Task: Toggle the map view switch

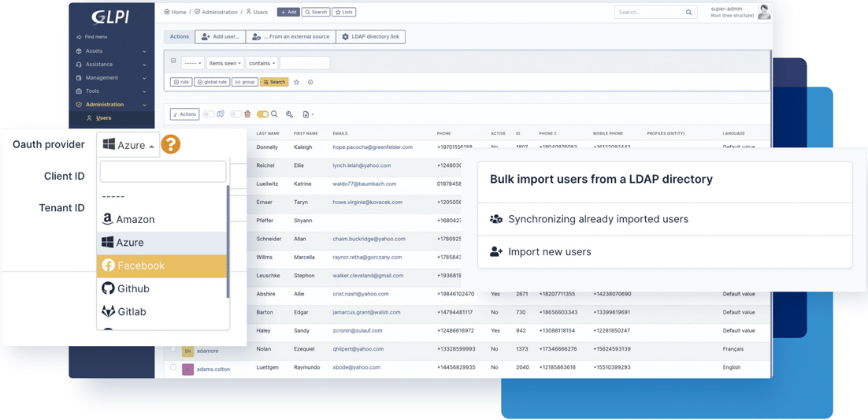Action: tap(210, 114)
